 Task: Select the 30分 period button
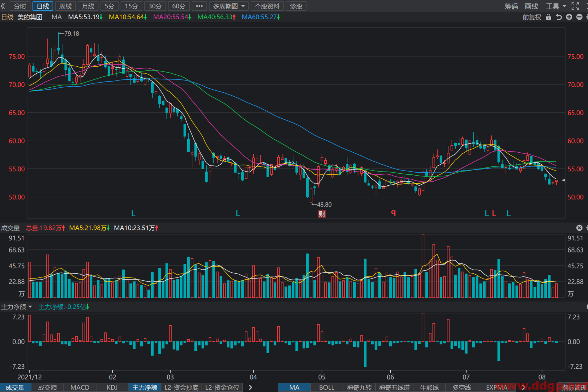tap(155, 6)
